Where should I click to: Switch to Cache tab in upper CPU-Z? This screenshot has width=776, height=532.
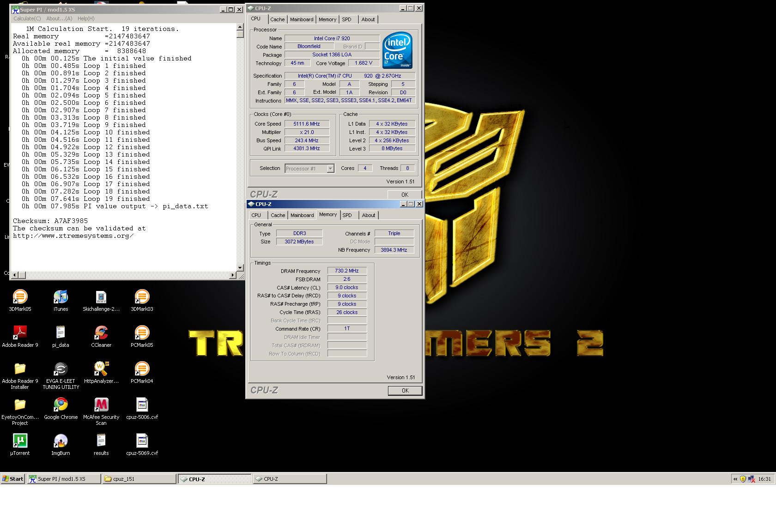[x=277, y=19]
